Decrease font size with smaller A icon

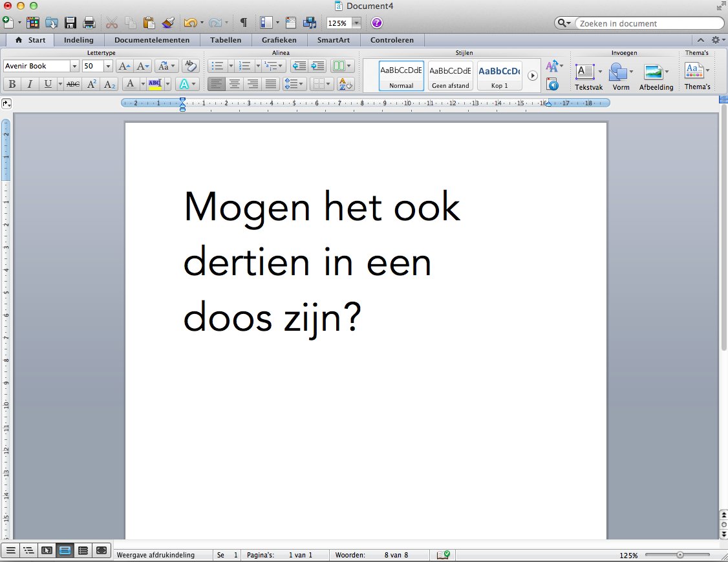[x=142, y=66]
